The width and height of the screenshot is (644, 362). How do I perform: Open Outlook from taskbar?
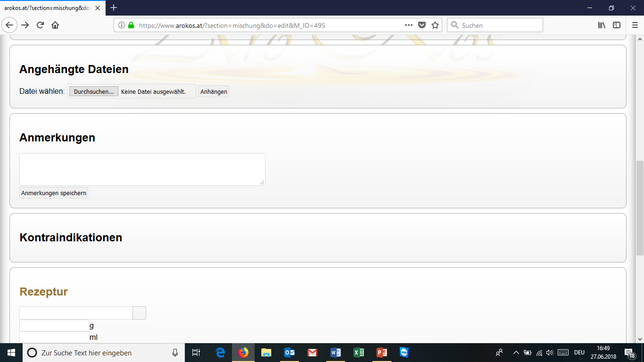click(289, 353)
